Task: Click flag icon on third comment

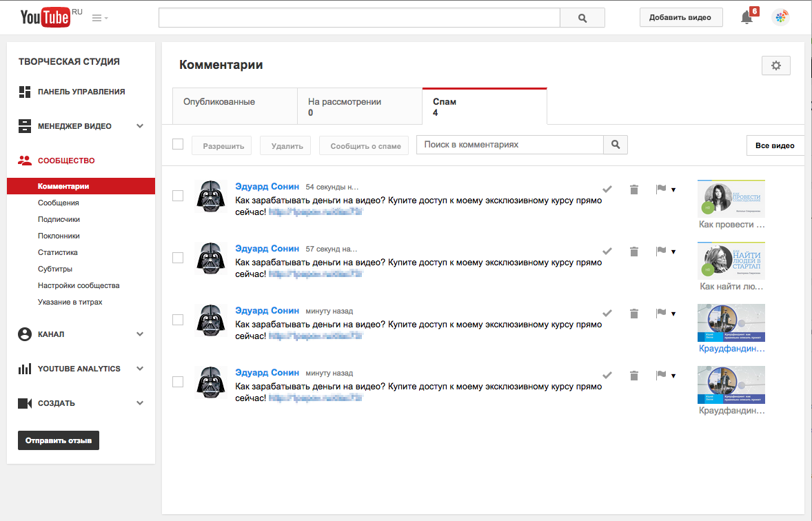Action: click(x=661, y=314)
